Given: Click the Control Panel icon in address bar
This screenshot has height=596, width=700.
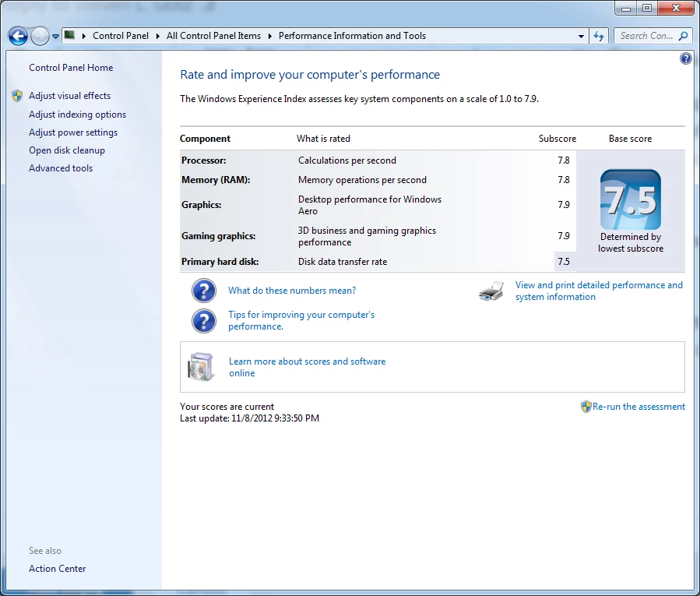Looking at the screenshot, I should [x=69, y=35].
